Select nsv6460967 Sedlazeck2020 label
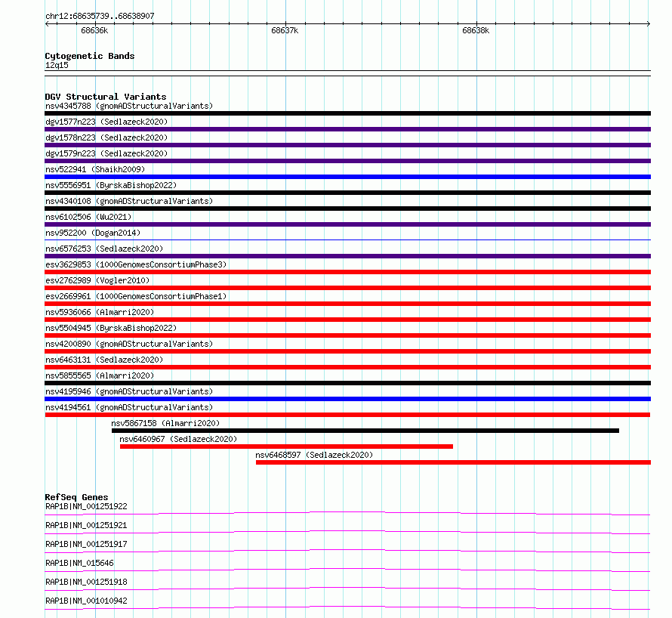 point(178,439)
